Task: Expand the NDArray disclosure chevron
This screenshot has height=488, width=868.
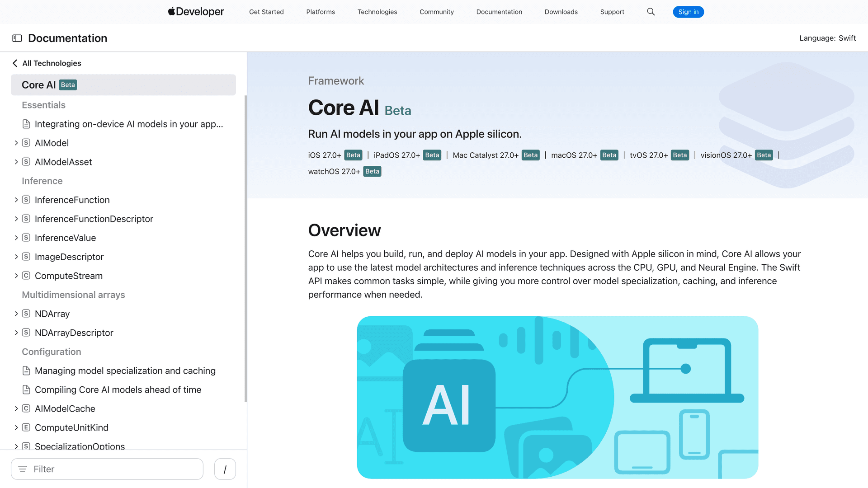Action: click(x=16, y=314)
